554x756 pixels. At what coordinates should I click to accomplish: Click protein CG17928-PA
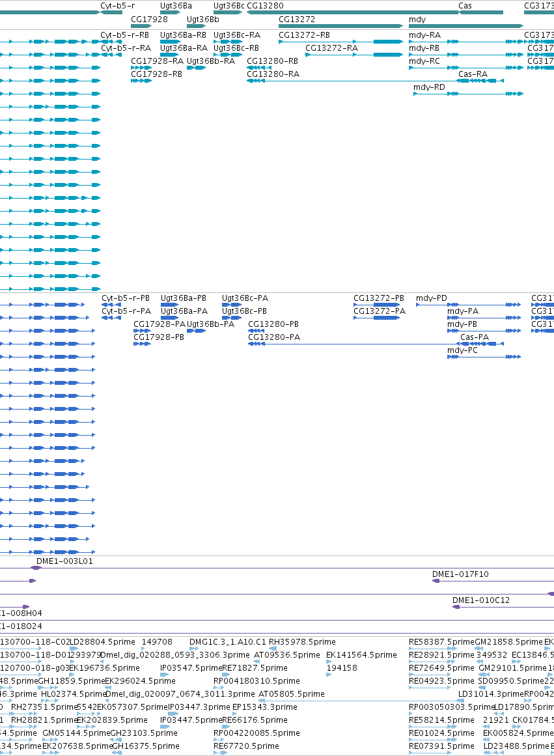click(x=159, y=324)
